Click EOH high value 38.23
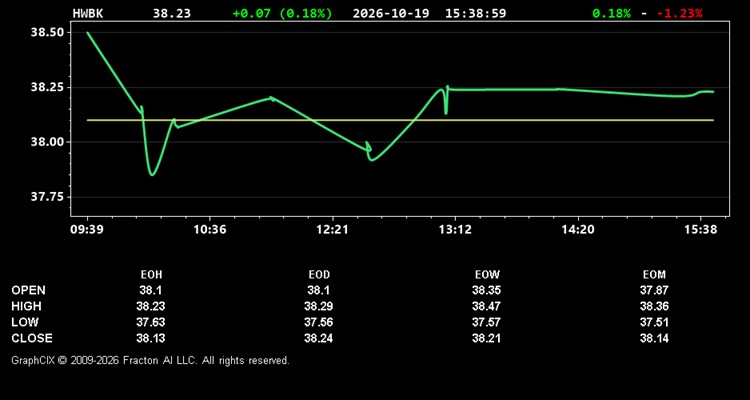750x400 pixels. coord(151,306)
